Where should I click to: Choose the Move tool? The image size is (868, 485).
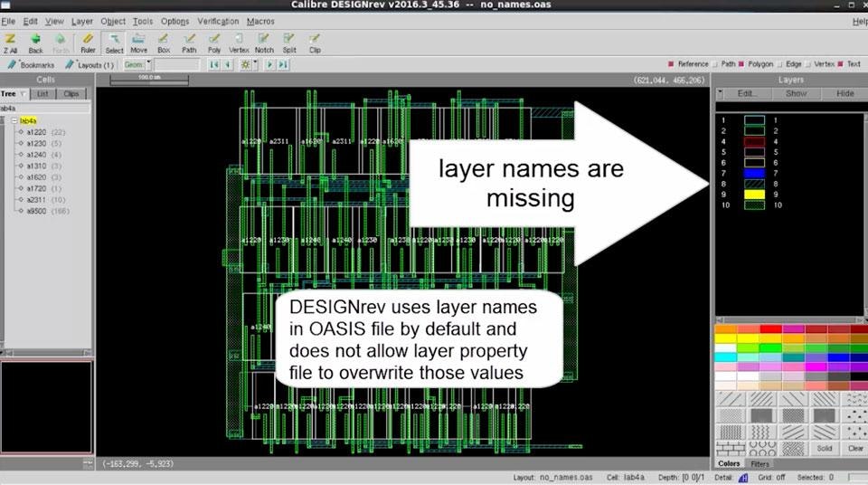(x=138, y=43)
